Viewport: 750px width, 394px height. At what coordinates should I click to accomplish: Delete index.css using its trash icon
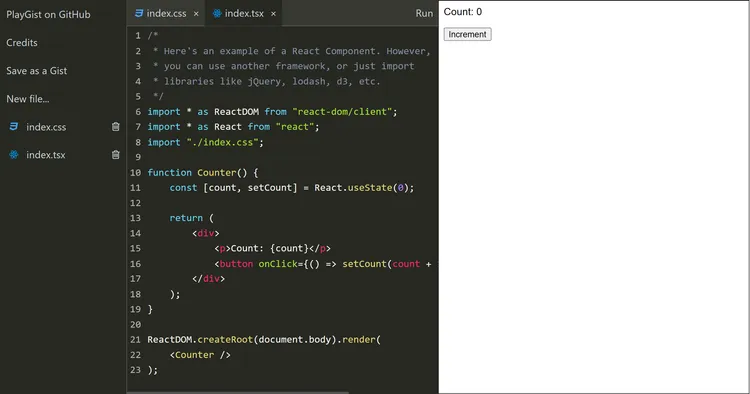click(115, 127)
